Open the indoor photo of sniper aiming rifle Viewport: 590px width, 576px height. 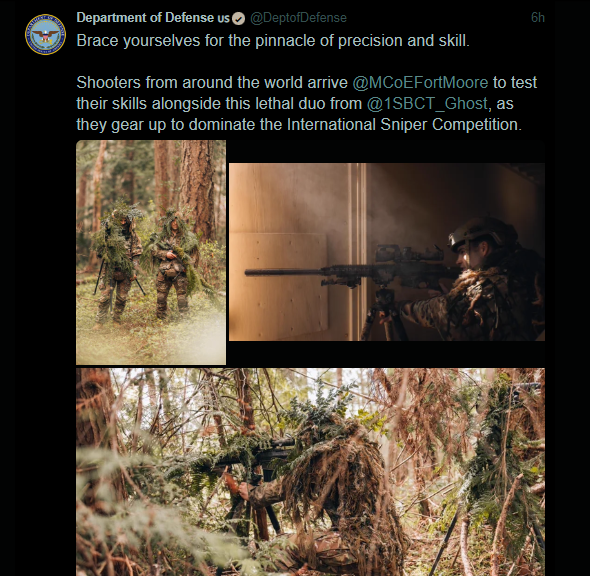pos(387,252)
